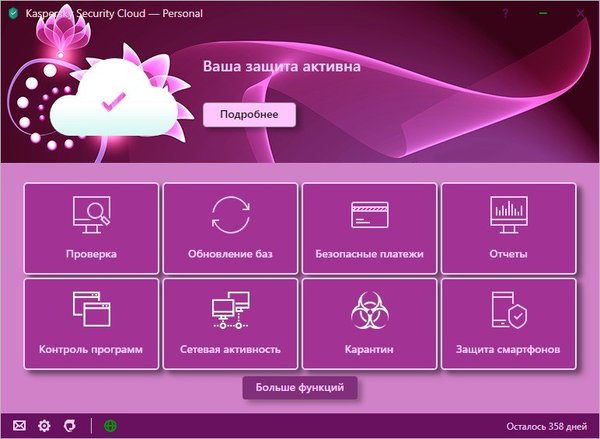Minimize the Kaspersky window

[543, 14]
